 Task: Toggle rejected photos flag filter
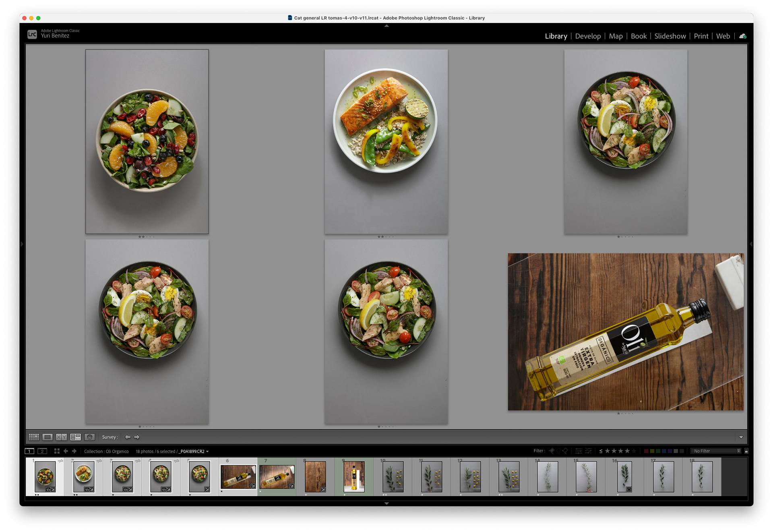click(x=565, y=451)
